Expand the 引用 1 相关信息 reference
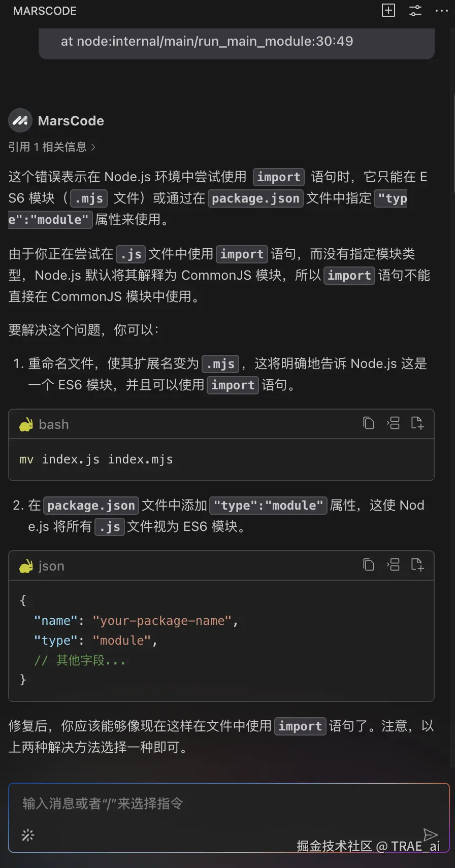Screen dimensions: 455x868 [51, 147]
